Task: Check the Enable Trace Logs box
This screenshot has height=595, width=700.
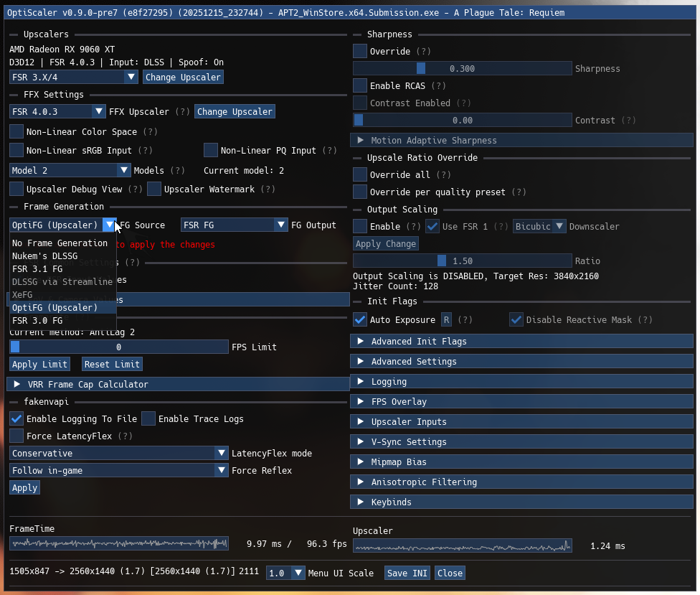Action: click(148, 418)
